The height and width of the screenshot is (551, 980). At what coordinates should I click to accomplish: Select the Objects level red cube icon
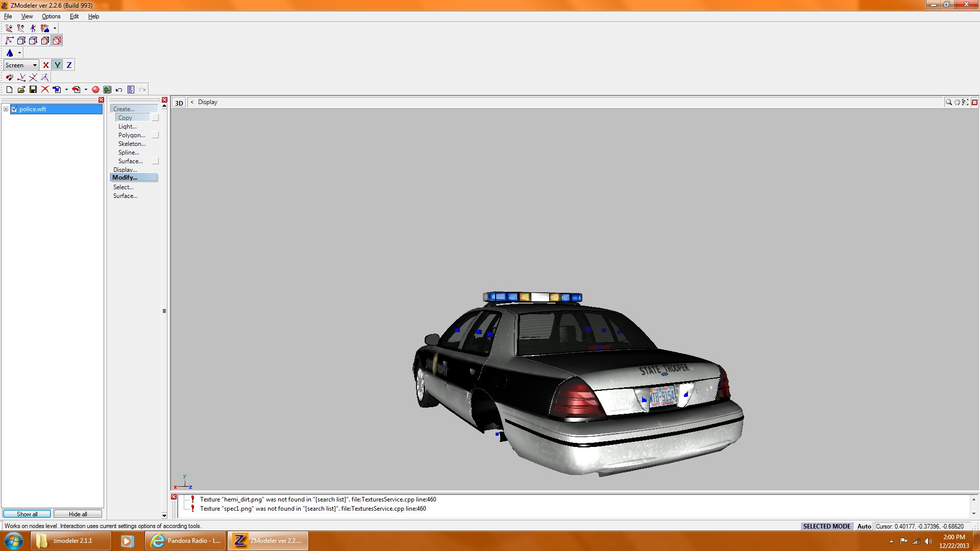(57, 40)
